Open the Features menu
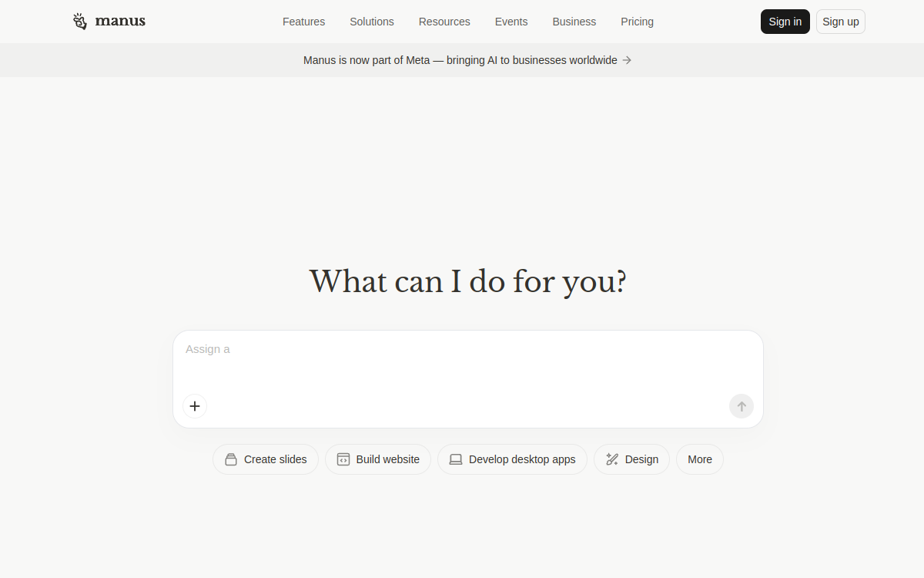924x578 pixels. click(x=303, y=22)
